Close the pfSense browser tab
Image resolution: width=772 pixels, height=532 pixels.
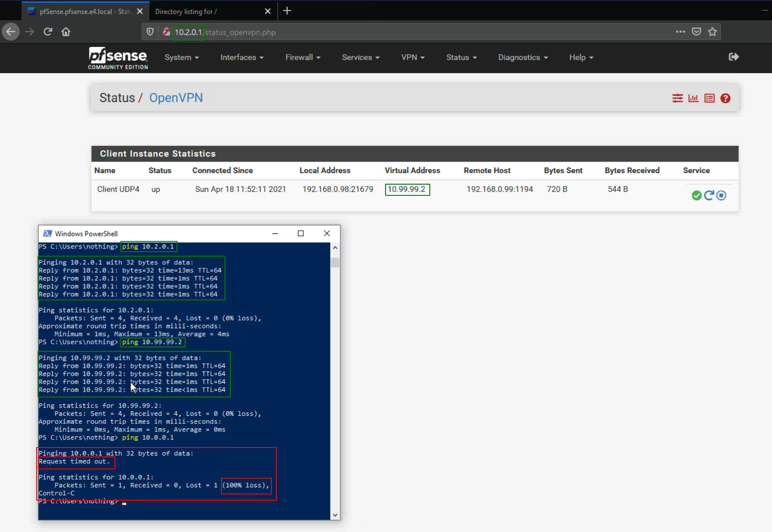140,11
